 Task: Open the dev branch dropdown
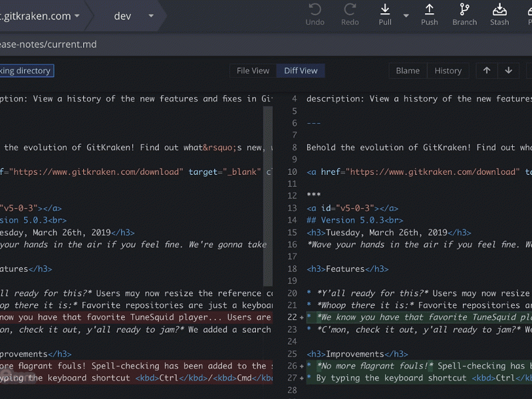tap(151, 15)
